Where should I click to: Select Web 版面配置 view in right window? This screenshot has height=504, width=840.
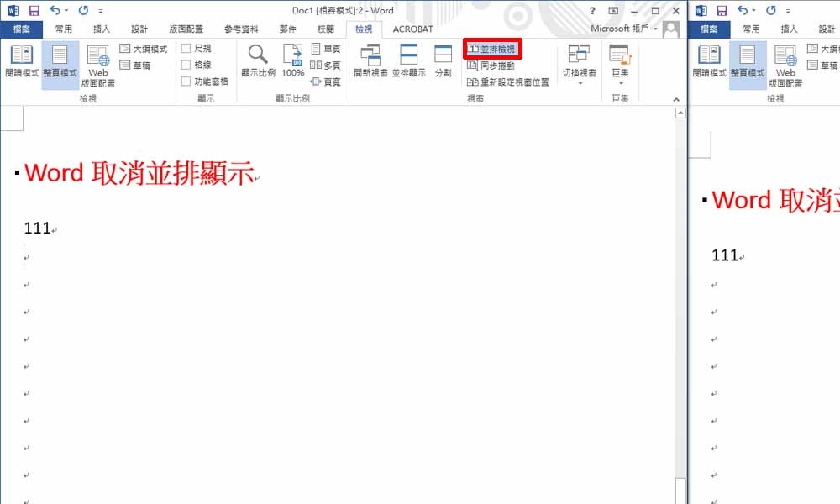[785, 66]
